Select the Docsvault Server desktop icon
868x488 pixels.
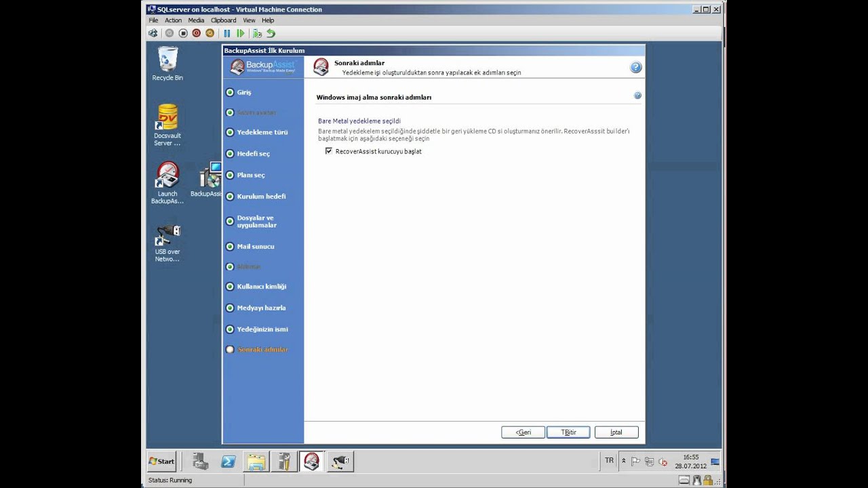pyautogui.click(x=167, y=125)
